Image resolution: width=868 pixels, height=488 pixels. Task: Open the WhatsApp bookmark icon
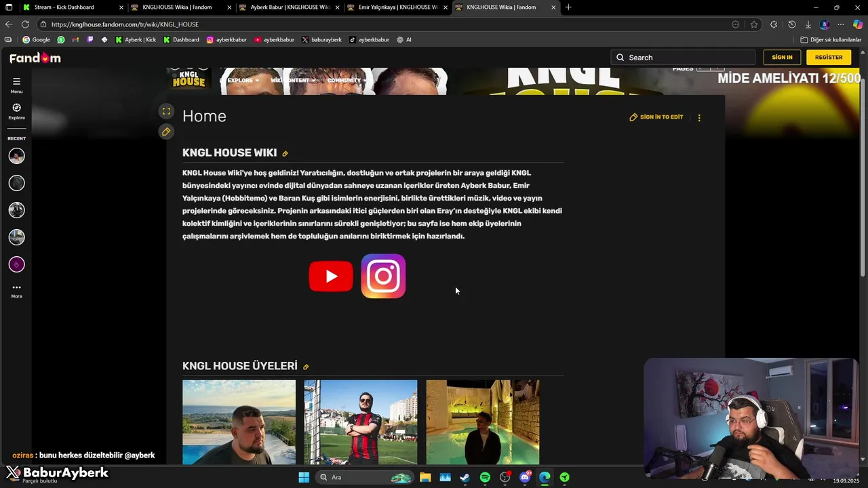click(x=61, y=40)
